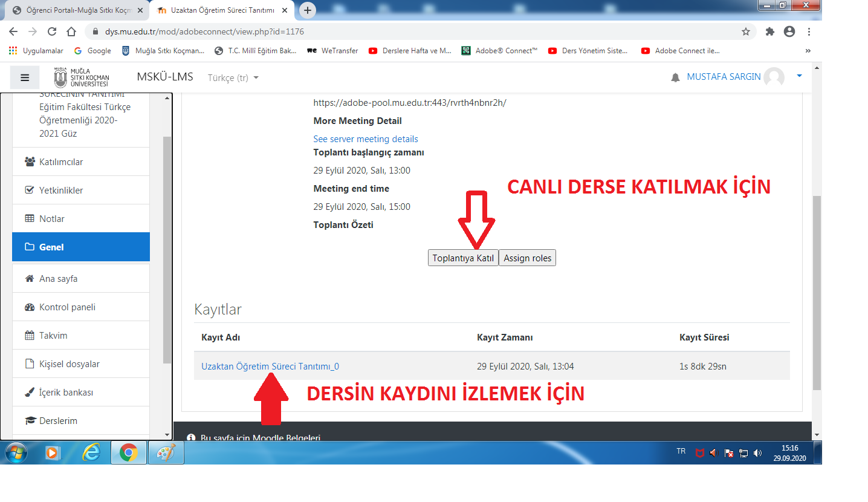Open the Takvim calendar
The width and height of the screenshot is (868, 502).
tap(53, 335)
